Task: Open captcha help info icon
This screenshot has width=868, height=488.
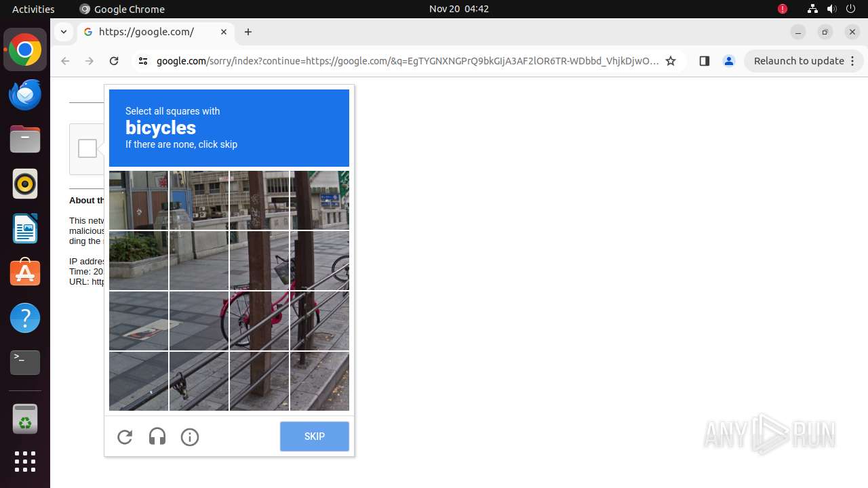Action: coord(190,437)
